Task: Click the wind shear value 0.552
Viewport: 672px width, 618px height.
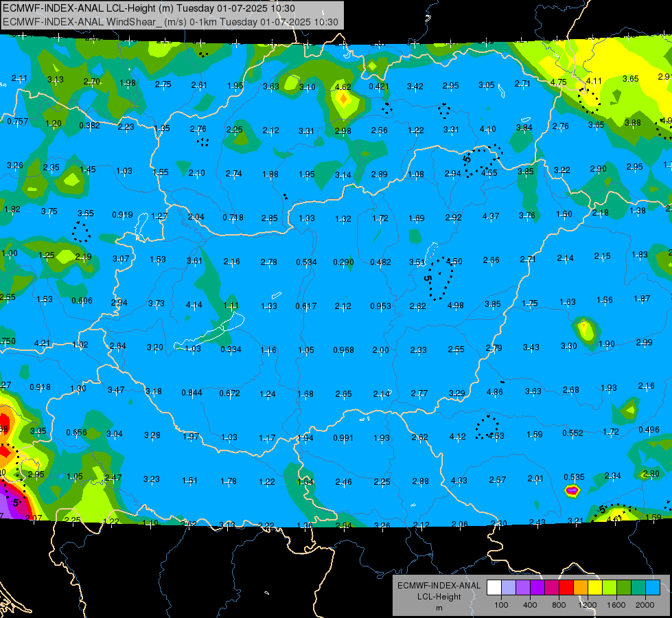Action: coord(572,433)
